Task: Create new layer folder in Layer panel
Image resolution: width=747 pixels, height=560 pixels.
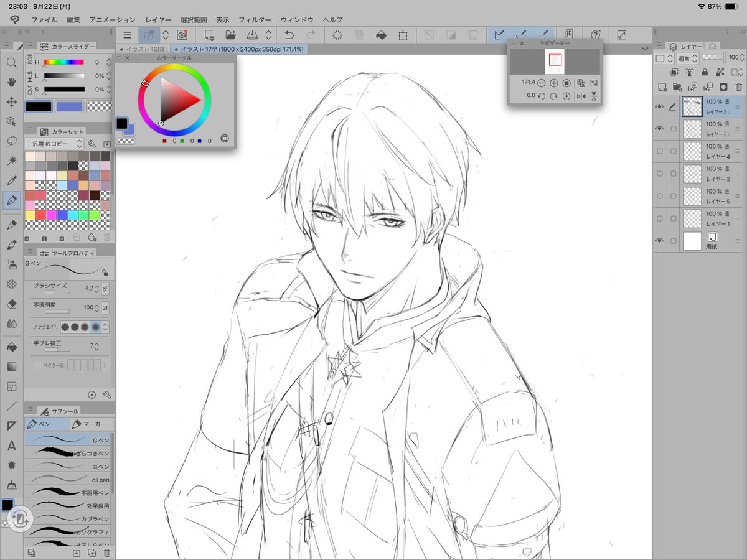Action: 677,87
